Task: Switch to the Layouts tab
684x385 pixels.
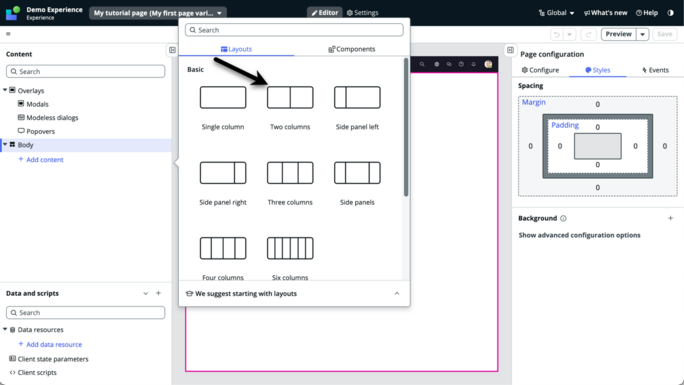Action: (236, 49)
